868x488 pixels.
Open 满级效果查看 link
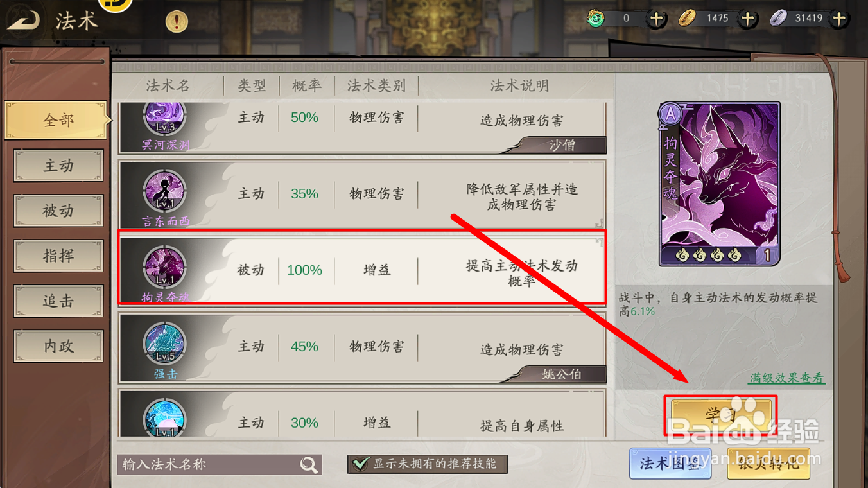(787, 378)
